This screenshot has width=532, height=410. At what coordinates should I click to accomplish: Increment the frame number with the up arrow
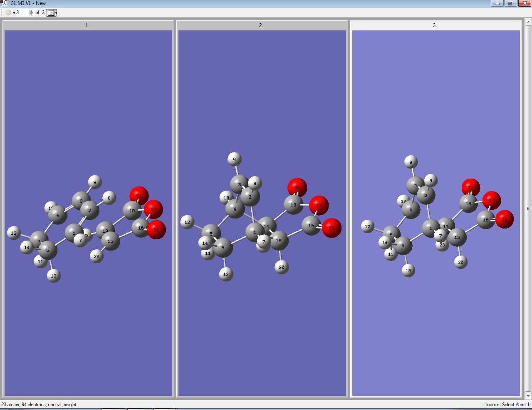pos(32,11)
